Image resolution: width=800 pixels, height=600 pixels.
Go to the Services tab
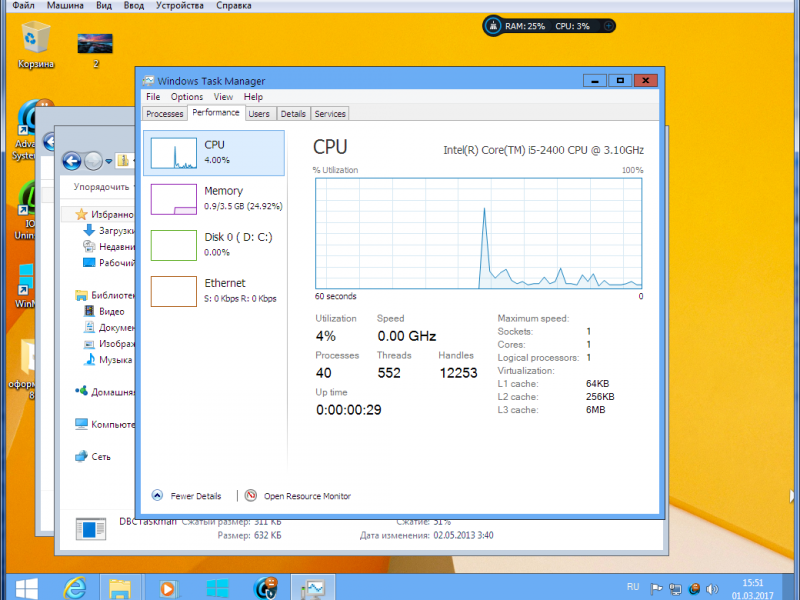330,114
